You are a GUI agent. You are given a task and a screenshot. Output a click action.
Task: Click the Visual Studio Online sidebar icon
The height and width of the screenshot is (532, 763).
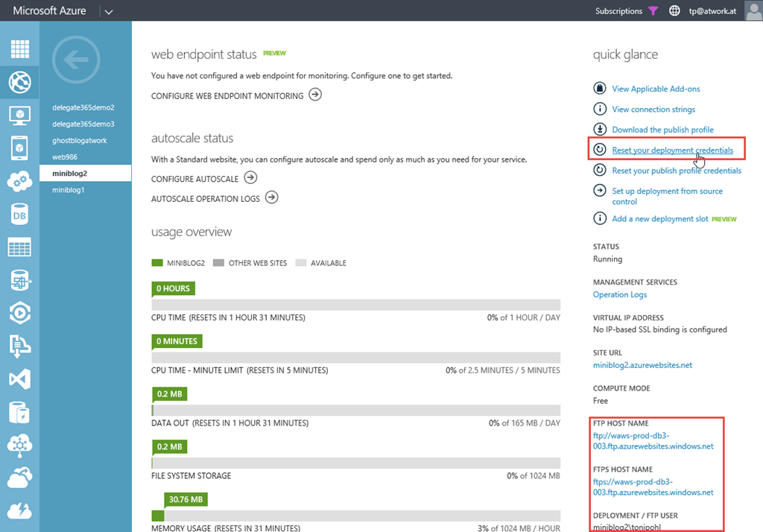[x=19, y=379]
